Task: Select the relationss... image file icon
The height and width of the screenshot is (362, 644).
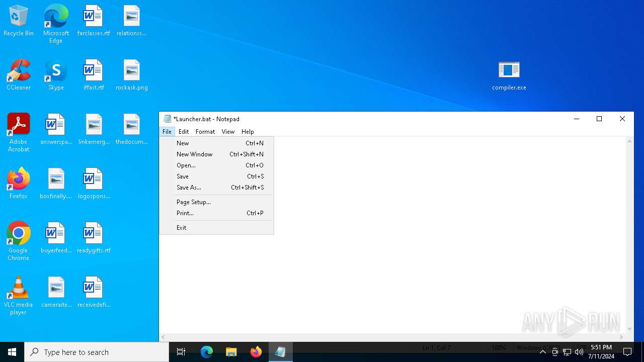Action: tap(131, 21)
